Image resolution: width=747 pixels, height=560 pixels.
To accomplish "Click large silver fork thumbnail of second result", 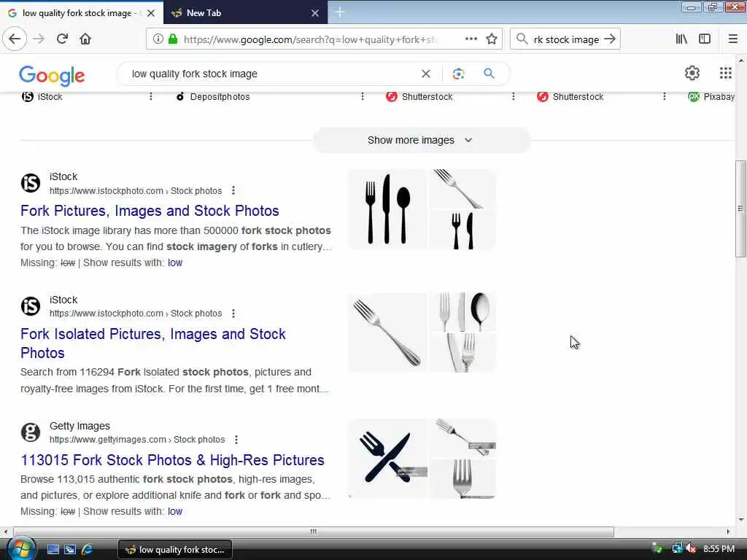I will (x=387, y=332).
